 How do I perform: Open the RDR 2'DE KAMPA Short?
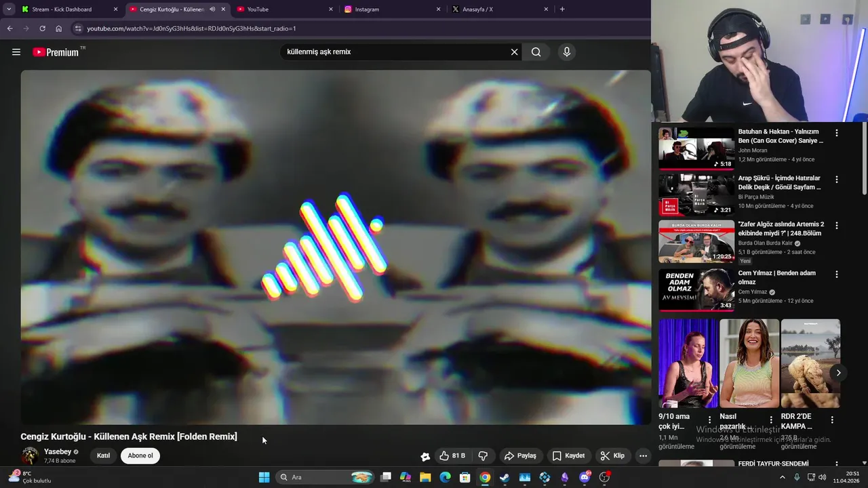point(810,363)
